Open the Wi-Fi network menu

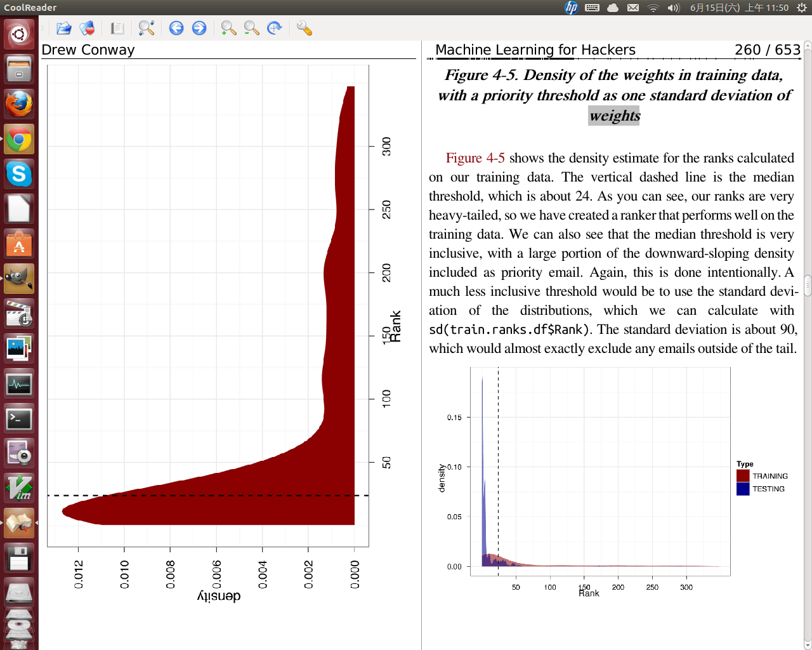(x=653, y=8)
